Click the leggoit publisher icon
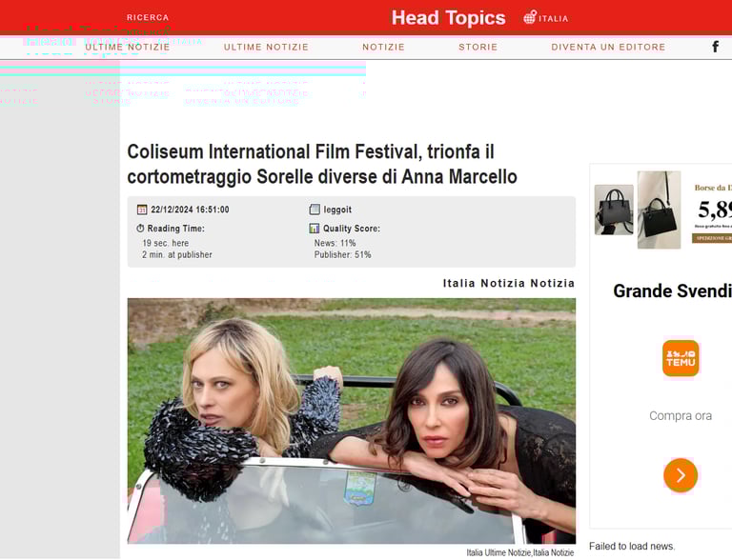The image size is (732, 560). point(315,210)
